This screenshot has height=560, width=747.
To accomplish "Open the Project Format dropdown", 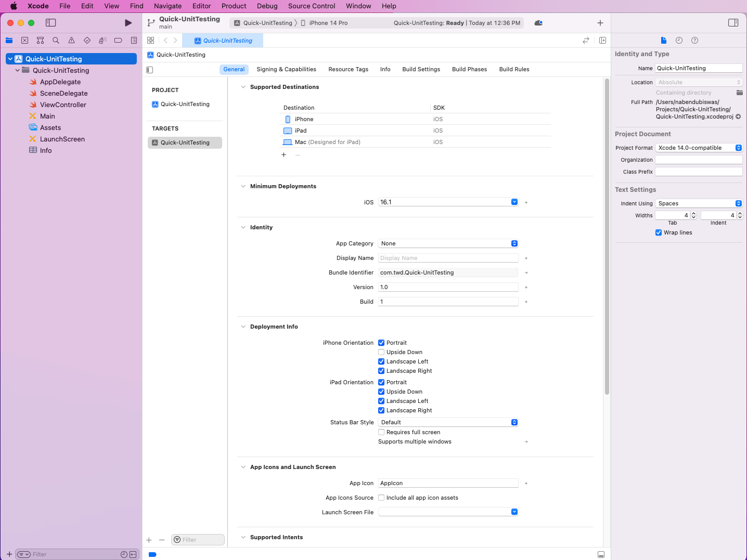I will (699, 148).
